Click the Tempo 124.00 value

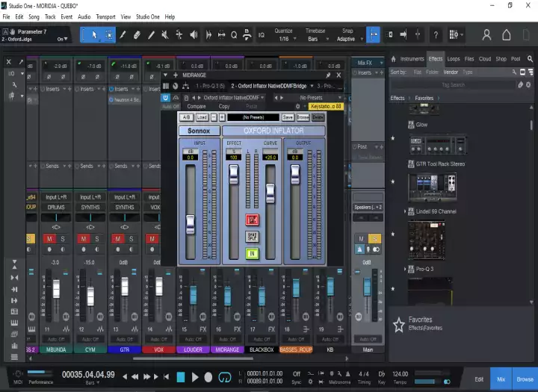(400, 374)
